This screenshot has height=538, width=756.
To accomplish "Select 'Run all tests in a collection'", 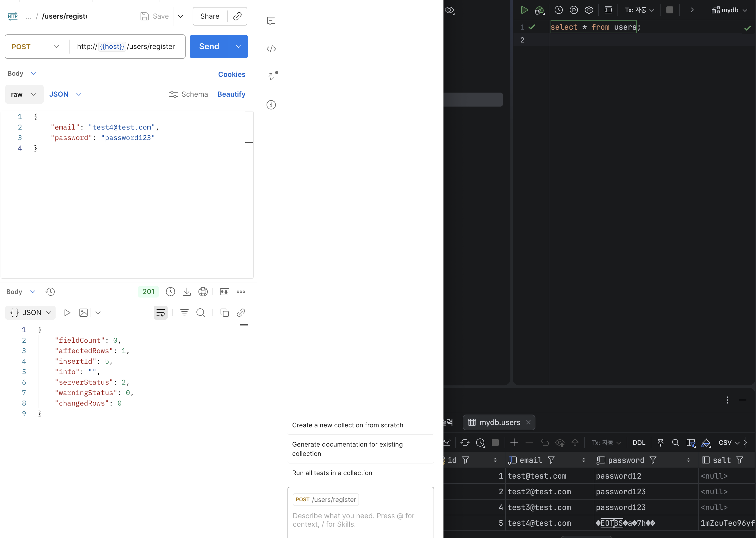I will [x=332, y=473].
